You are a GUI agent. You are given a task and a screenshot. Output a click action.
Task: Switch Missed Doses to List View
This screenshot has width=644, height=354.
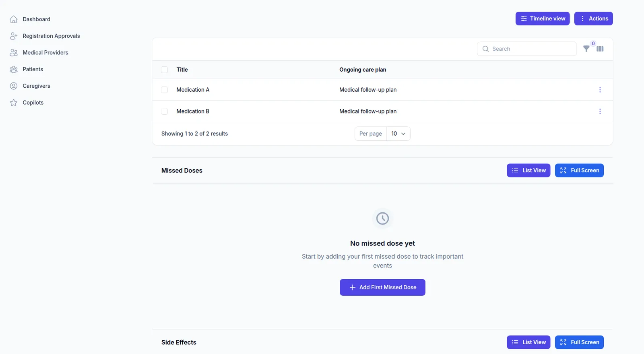(x=528, y=171)
